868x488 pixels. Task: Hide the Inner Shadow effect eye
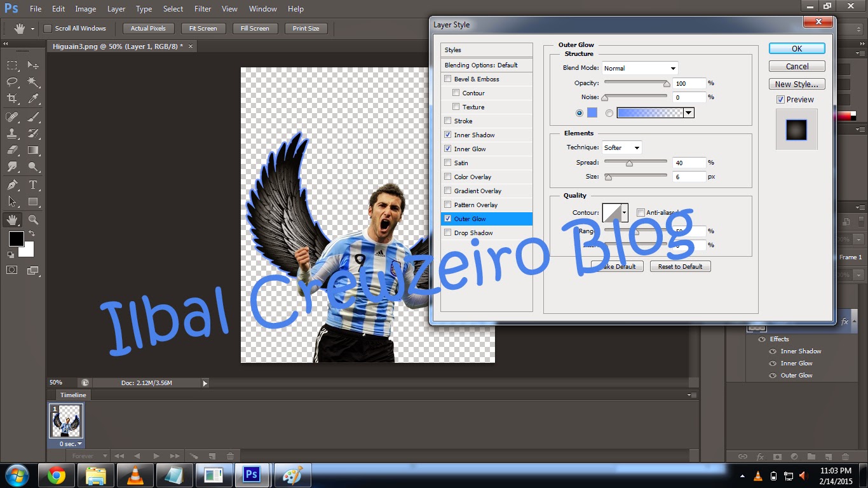tap(773, 351)
